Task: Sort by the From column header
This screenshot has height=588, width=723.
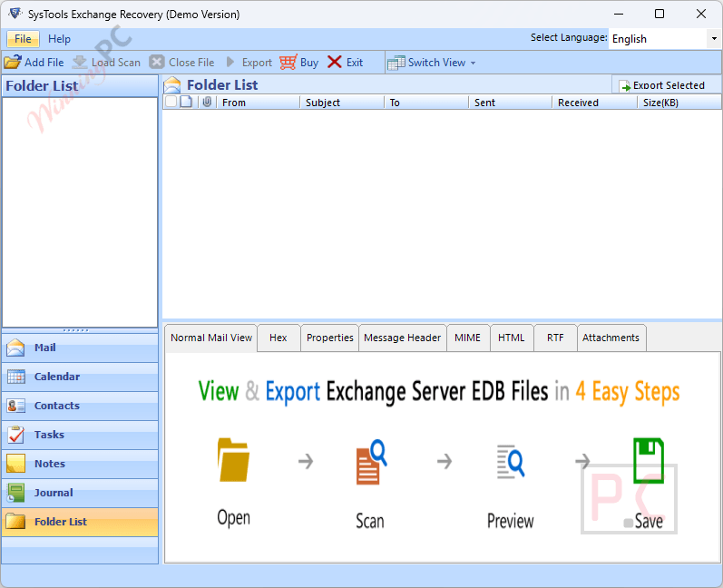Action: [x=259, y=103]
